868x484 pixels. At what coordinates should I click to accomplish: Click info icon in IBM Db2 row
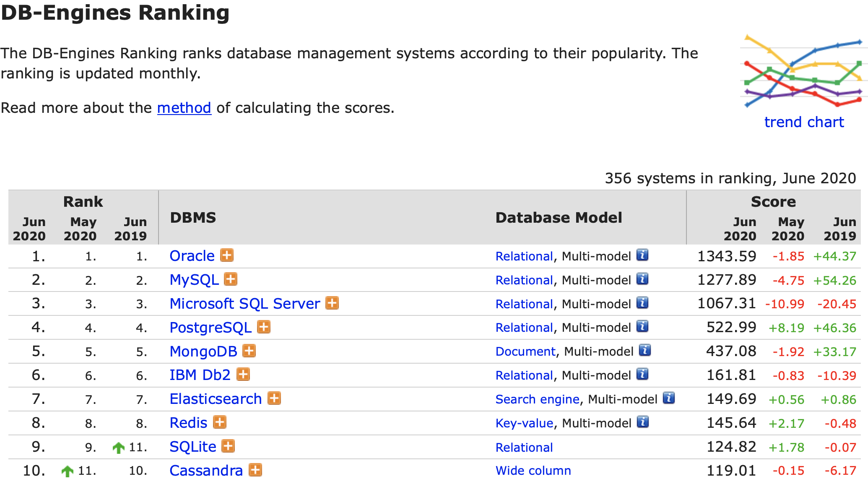click(x=642, y=374)
